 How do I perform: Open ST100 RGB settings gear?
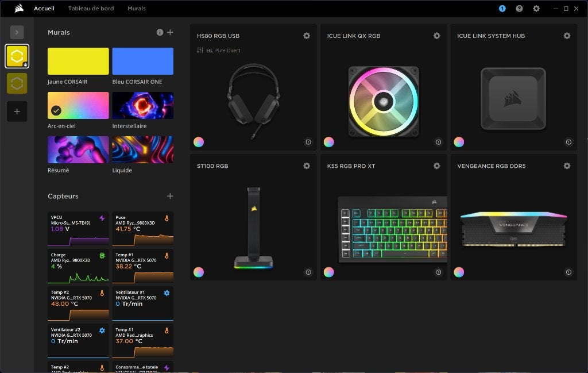[307, 166]
